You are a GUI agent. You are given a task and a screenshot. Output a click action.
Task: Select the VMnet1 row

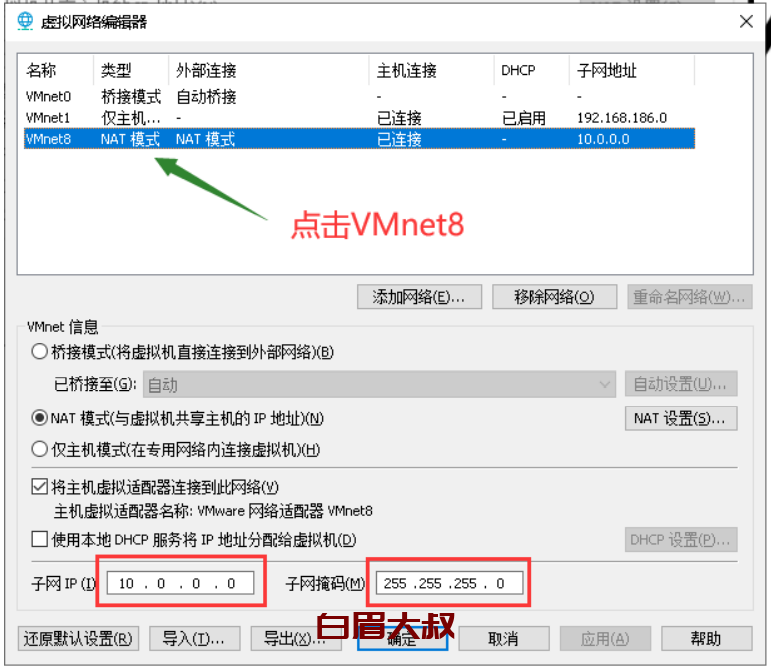(359, 118)
